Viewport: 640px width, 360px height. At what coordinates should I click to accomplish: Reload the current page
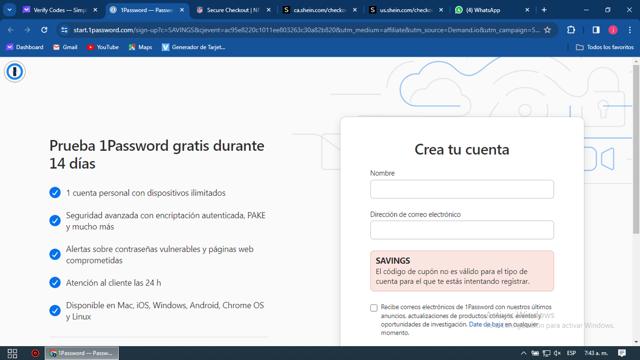point(44,30)
